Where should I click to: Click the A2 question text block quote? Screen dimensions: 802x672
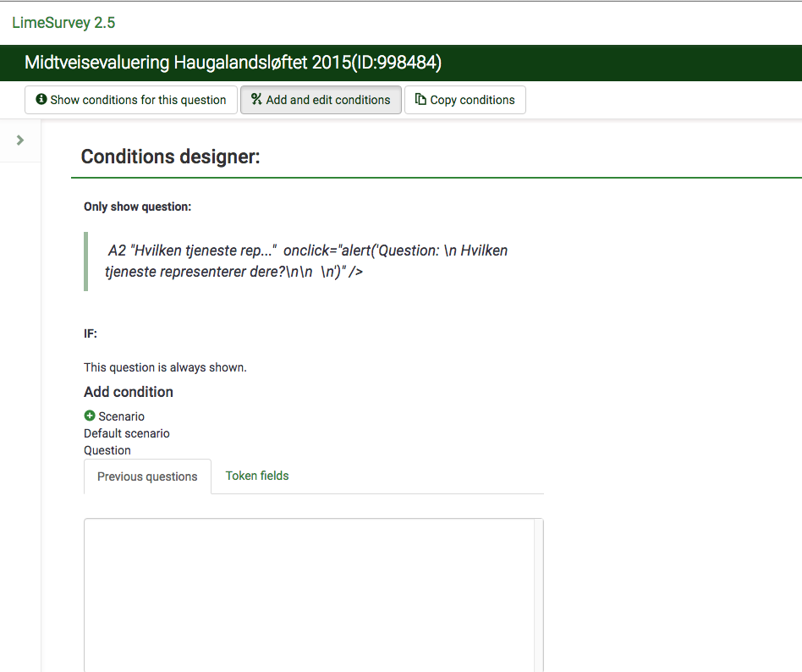pos(306,262)
